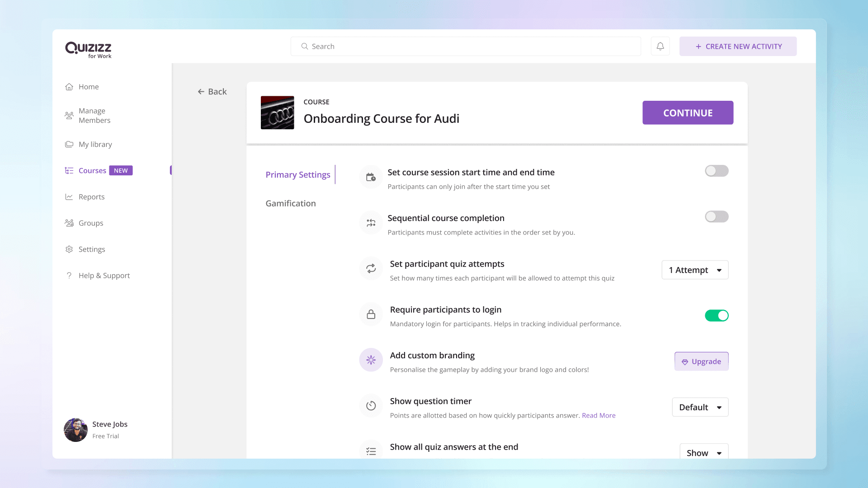Open the Show quiz answers dropdown

pos(703,452)
